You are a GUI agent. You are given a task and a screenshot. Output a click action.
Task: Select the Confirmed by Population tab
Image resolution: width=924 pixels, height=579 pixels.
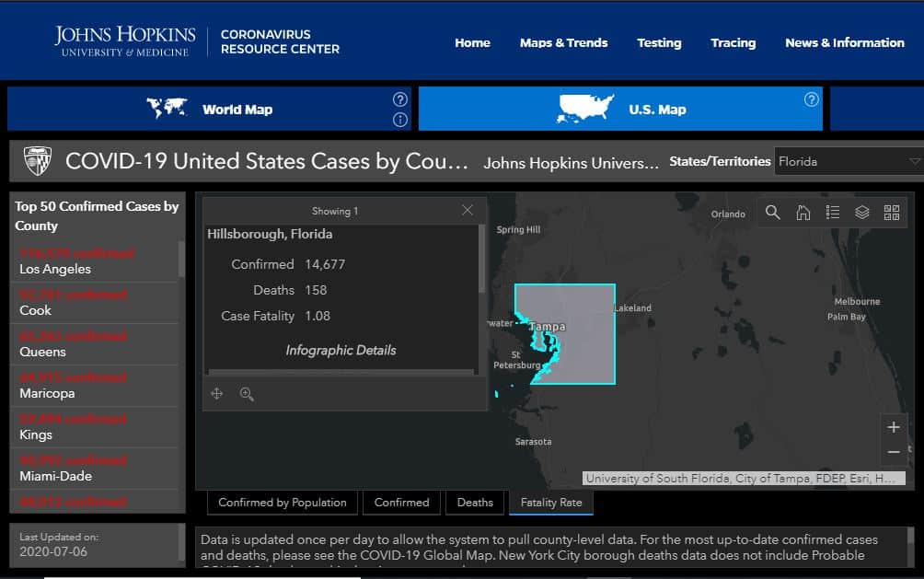coord(283,503)
